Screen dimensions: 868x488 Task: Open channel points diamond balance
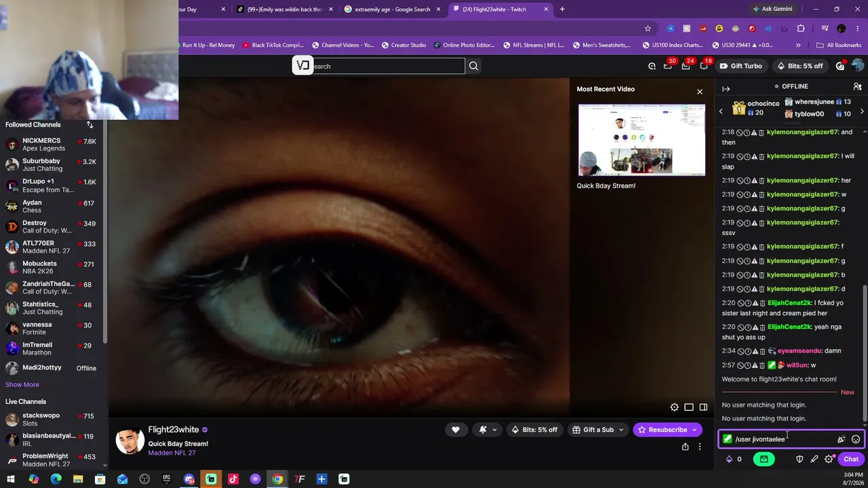(x=734, y=459)
